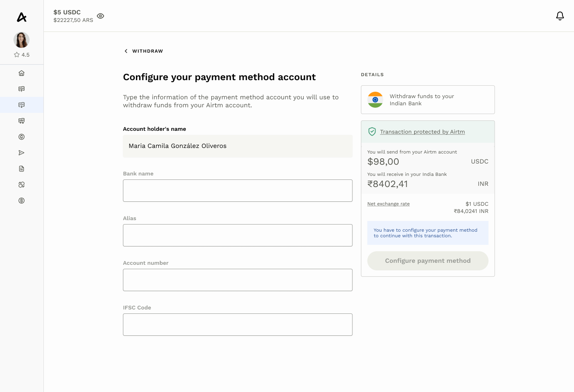
Task: Open the double-arrow cash sidebar icon
Action: point(22,121)
